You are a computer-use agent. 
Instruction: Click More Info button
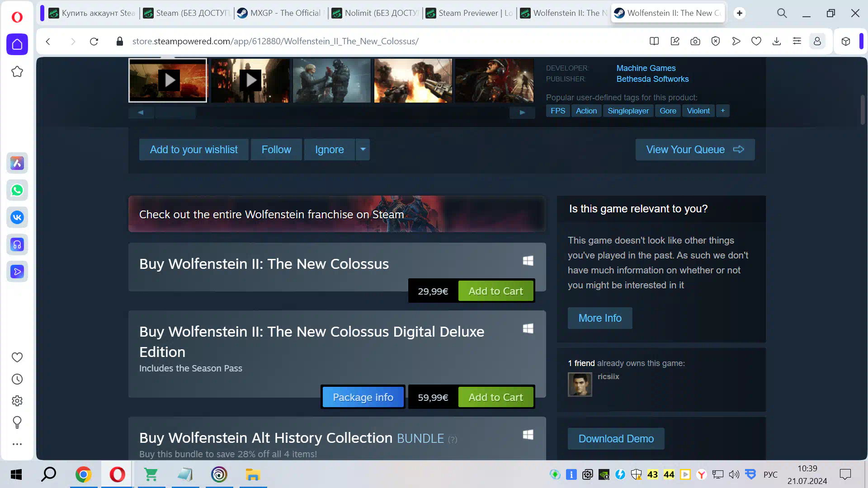click(600, 318)
